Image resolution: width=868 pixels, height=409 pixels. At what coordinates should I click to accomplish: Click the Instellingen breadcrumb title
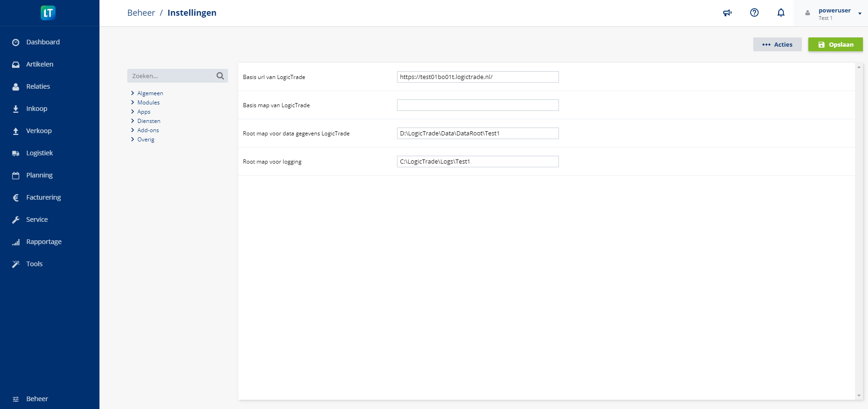(192, 12)
